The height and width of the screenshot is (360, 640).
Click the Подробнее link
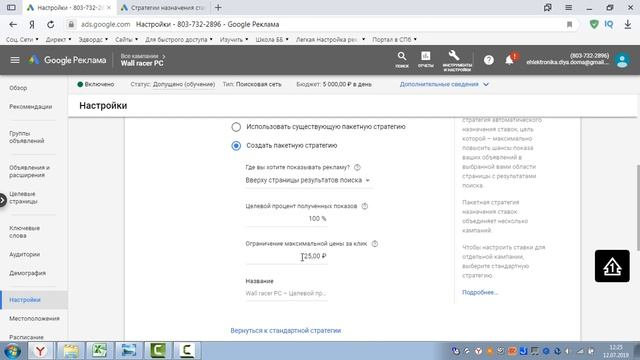pyautogui.click(x=480, y=292)
